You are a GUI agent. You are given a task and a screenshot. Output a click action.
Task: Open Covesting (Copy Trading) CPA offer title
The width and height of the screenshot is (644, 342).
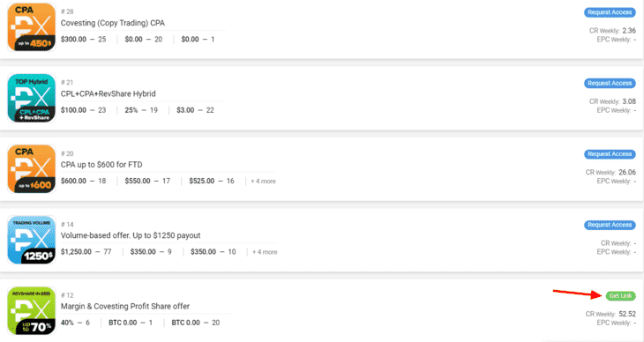113,23
